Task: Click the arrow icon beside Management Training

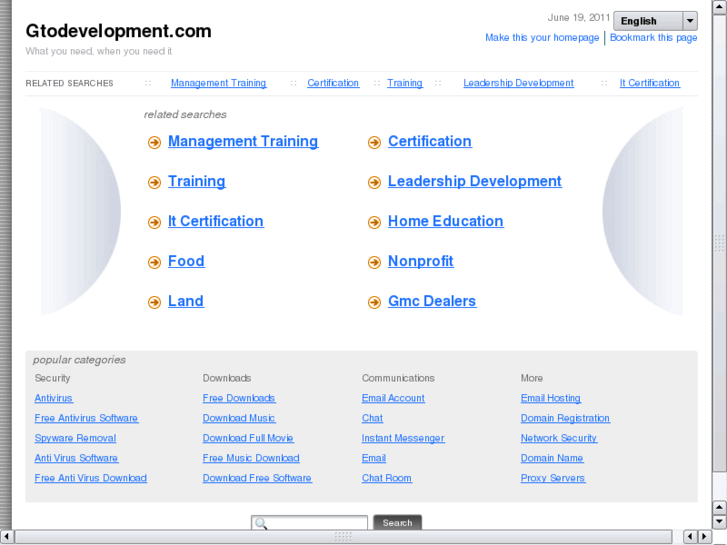Action: pyautogui.click(x=154, y=142)
